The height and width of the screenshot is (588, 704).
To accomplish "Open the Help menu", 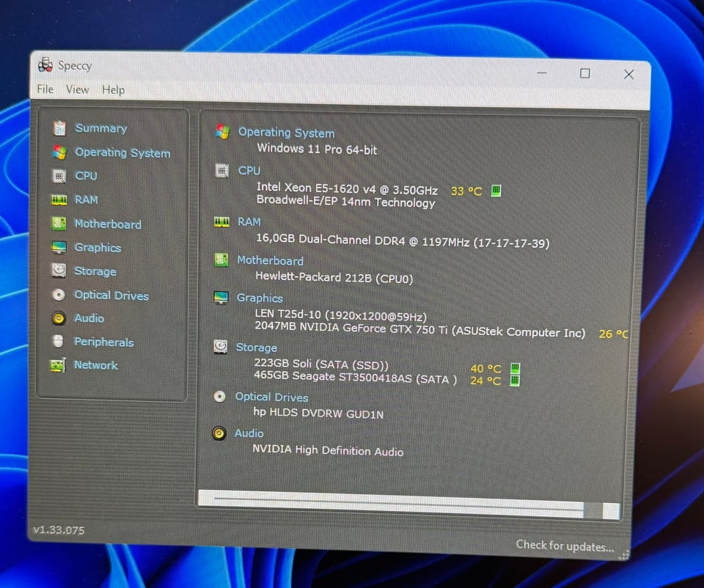I will pos(113,89).
